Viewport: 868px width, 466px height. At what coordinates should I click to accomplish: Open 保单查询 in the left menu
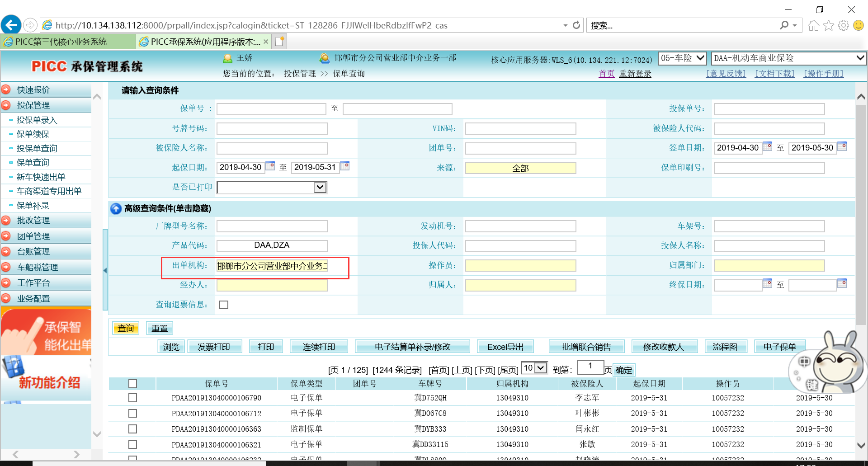(33, 163)
